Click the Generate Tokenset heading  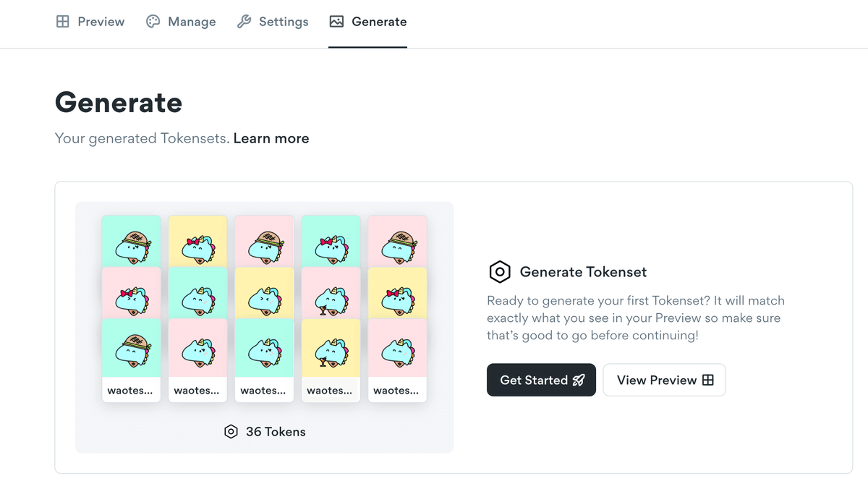(x=583, y=272)
